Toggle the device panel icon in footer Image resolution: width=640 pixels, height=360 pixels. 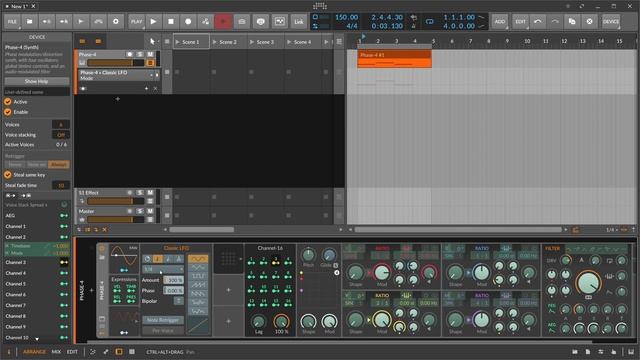click(119, 351)
